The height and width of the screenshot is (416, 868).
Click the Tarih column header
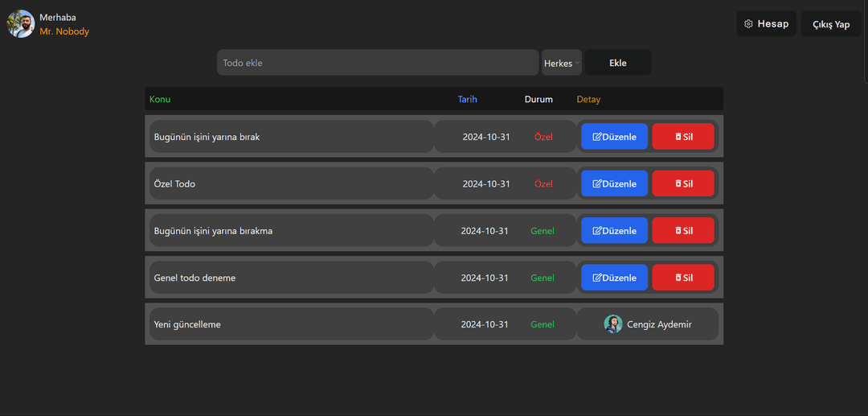pos(467,99)
